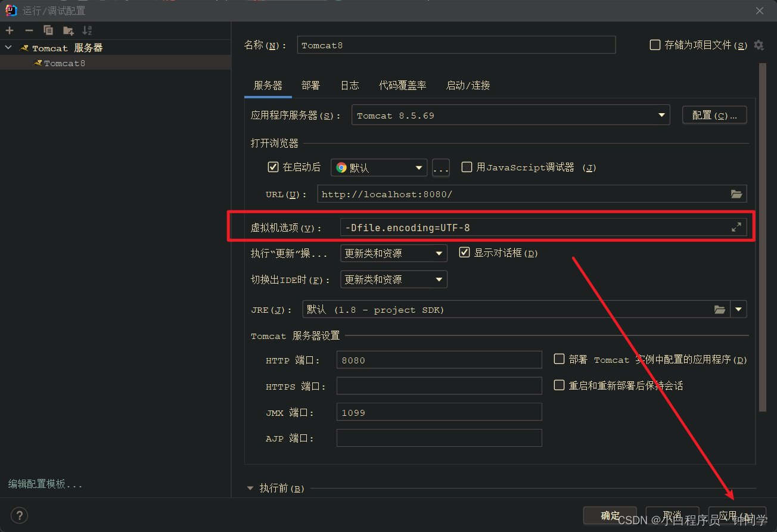
Task: Select Tomcat8 configuration in tree
Action: pos(64,63)
